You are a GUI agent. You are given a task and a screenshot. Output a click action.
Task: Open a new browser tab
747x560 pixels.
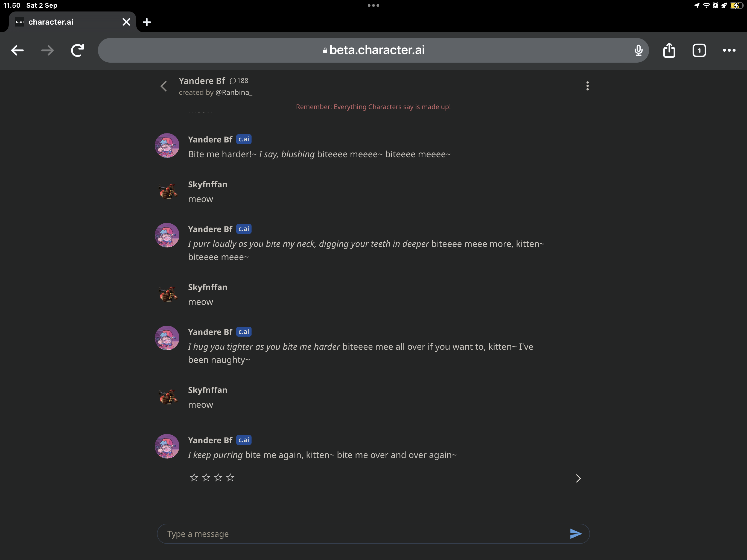147,22
